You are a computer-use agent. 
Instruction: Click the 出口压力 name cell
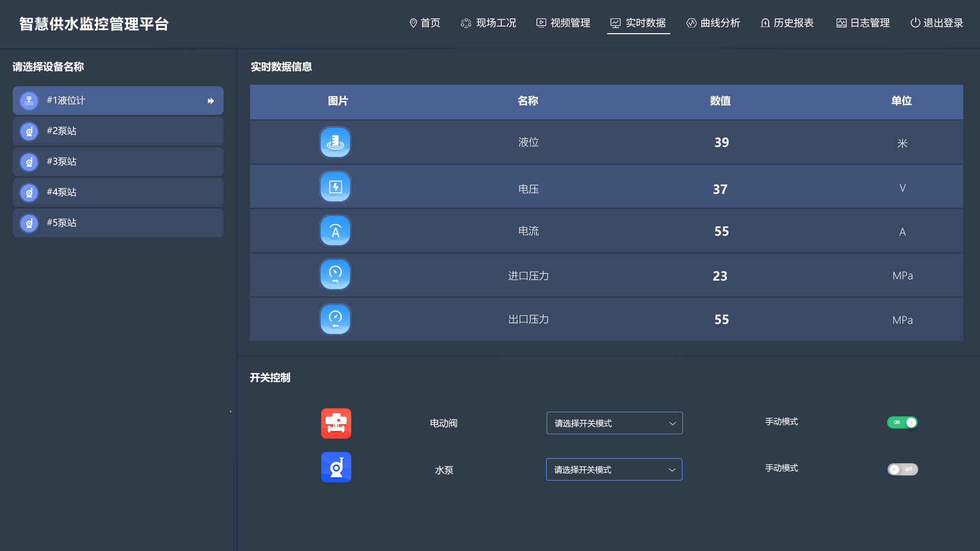(528, 319)
